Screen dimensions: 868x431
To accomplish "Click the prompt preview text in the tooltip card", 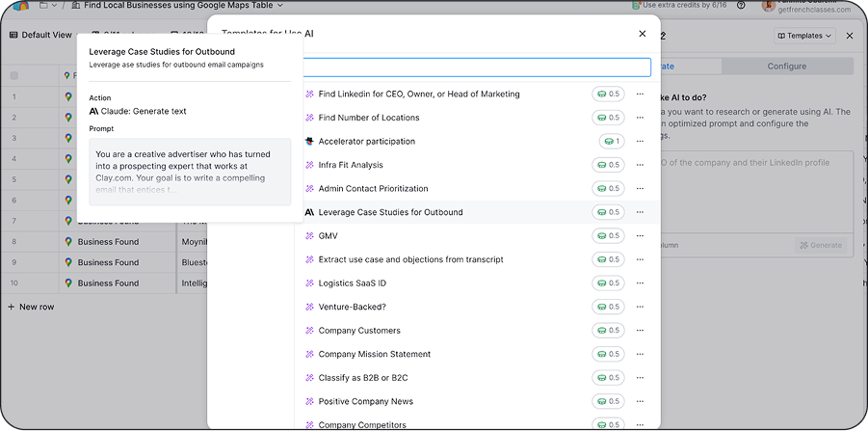I will (190, 172).
